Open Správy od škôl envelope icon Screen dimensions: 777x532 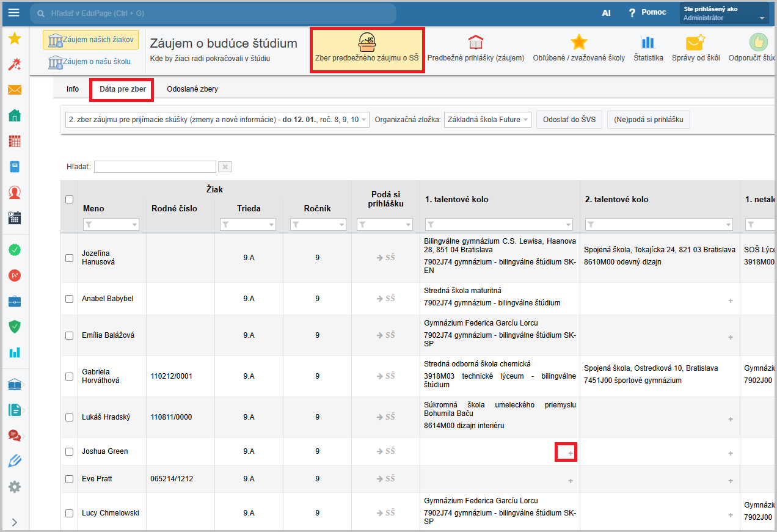tap(695, 43)
